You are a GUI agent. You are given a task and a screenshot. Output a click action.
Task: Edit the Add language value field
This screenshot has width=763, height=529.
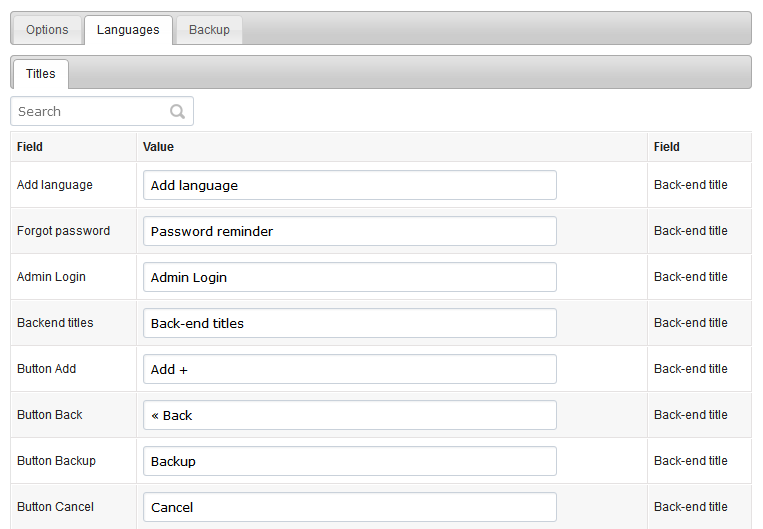(350, 185)
